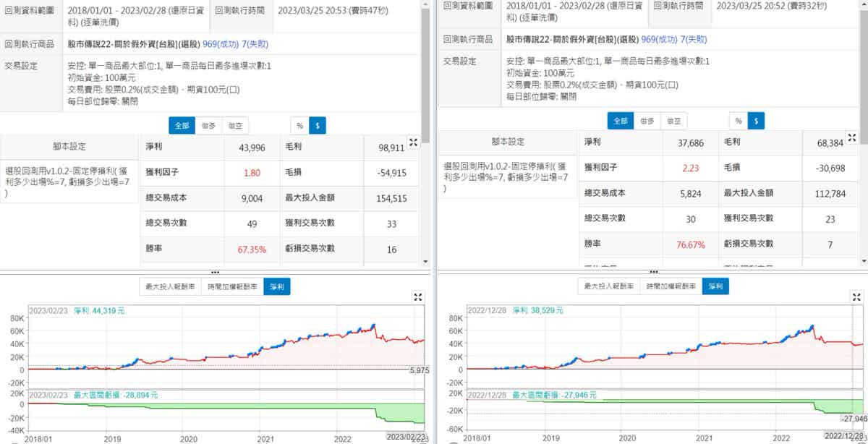
Task: Toggle left panel to dollar ($) display
Action: pyautogui.click(x=317, y=125)
